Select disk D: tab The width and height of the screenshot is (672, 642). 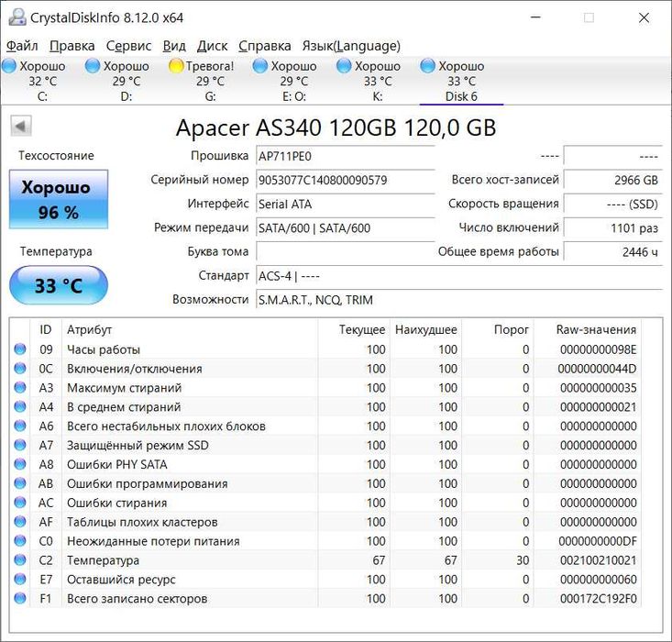point(126,81)
